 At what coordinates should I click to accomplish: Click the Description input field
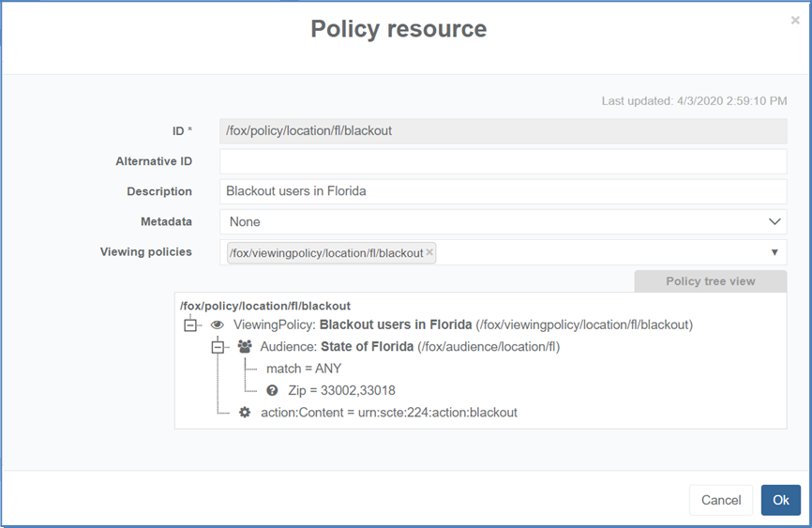503,191
